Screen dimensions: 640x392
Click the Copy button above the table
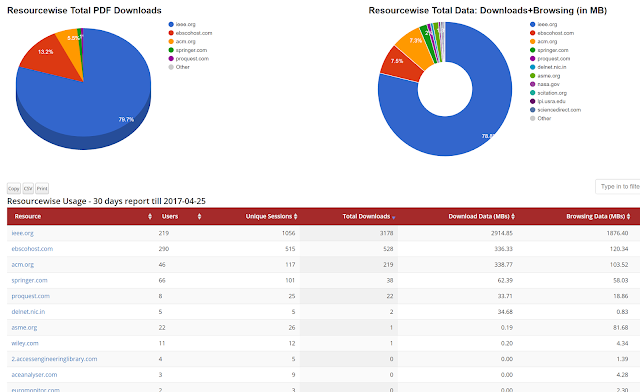tap(13, 189)
